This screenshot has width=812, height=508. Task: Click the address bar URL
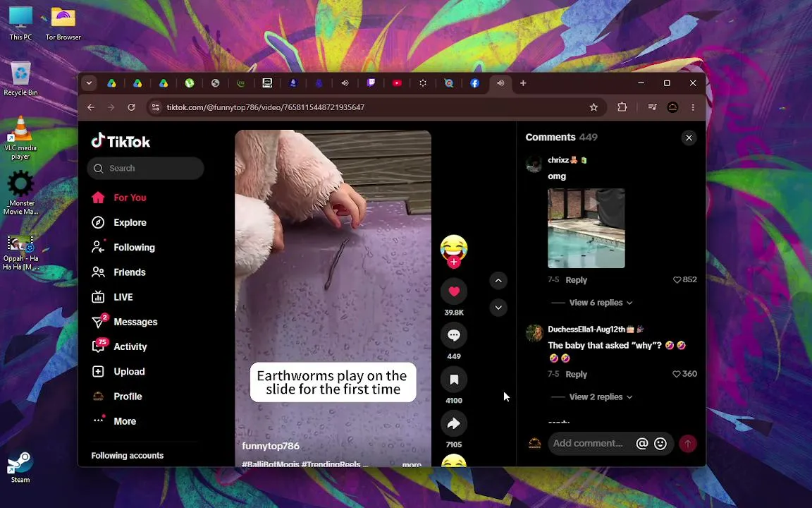coord(265,107)
